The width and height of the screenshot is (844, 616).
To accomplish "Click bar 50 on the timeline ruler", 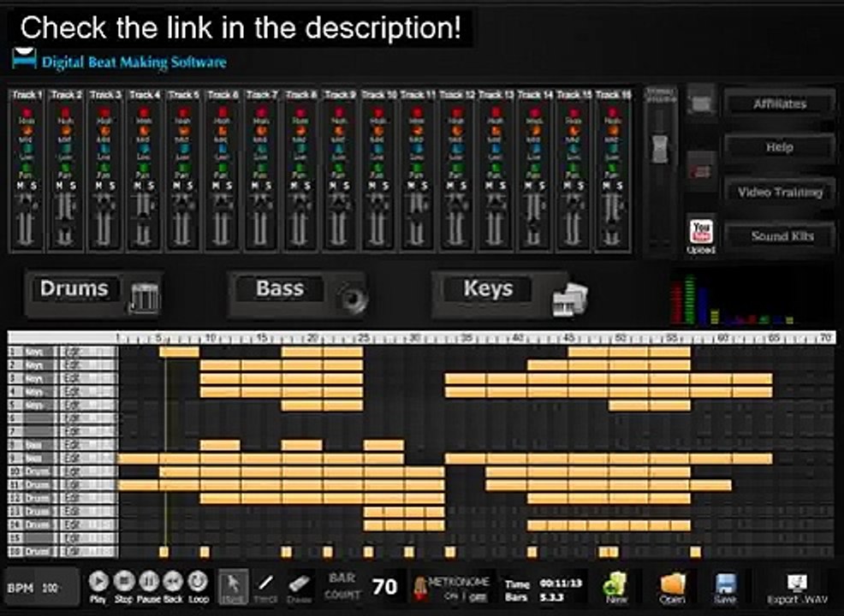I will point(620,339).
